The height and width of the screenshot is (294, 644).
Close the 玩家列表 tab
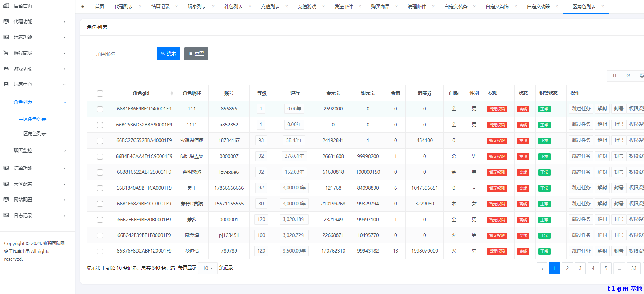click(213, 7)
